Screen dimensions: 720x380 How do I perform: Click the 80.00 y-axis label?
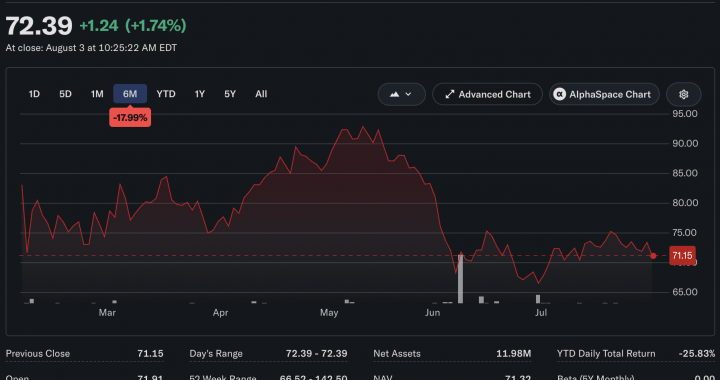(x=685, y=203)
